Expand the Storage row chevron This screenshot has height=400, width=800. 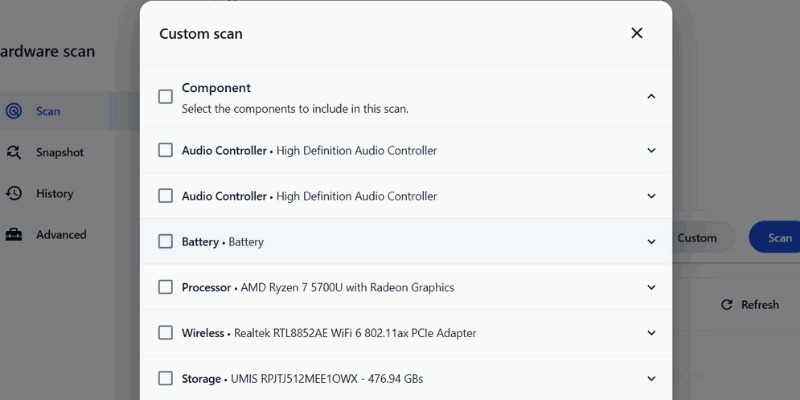651,379
